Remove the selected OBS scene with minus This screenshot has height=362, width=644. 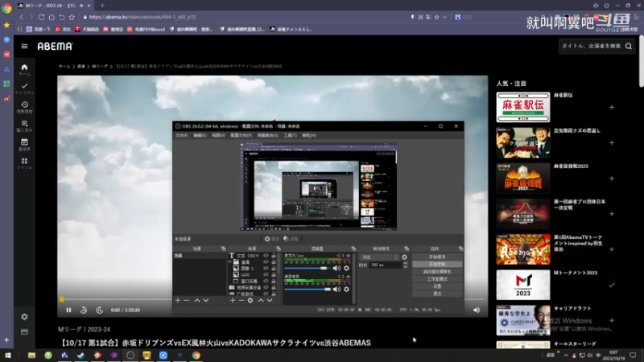187,300
